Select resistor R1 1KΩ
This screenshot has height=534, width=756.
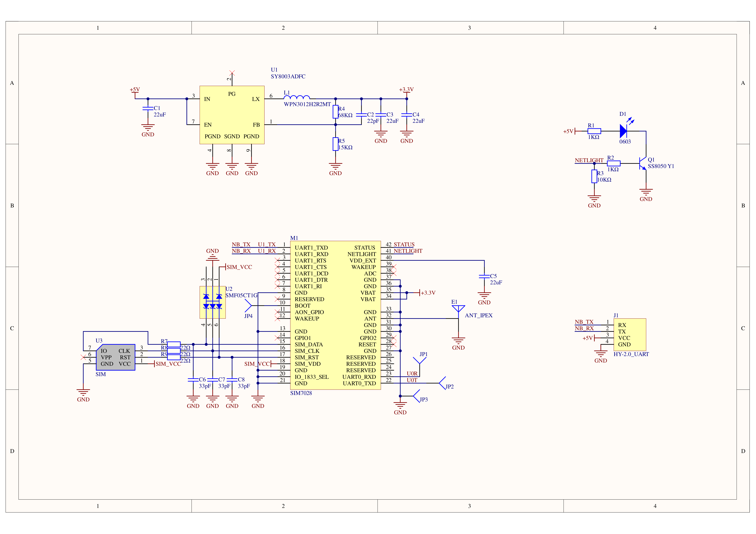tap(594, 131)
